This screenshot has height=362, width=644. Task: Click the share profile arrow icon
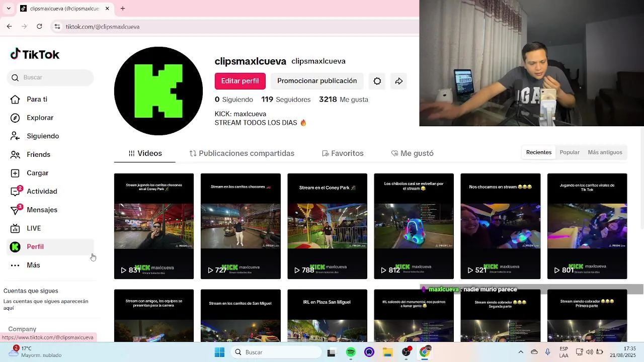coord(399,81)
